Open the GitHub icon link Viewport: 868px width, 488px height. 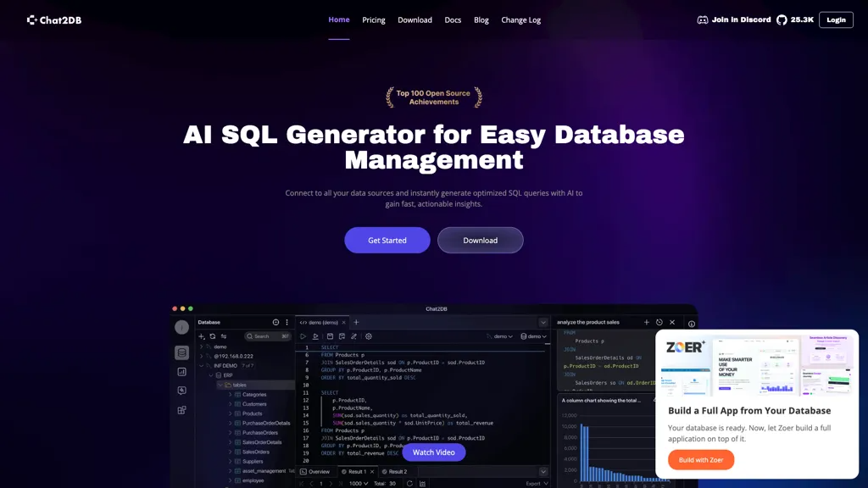[x=782, y=20]
